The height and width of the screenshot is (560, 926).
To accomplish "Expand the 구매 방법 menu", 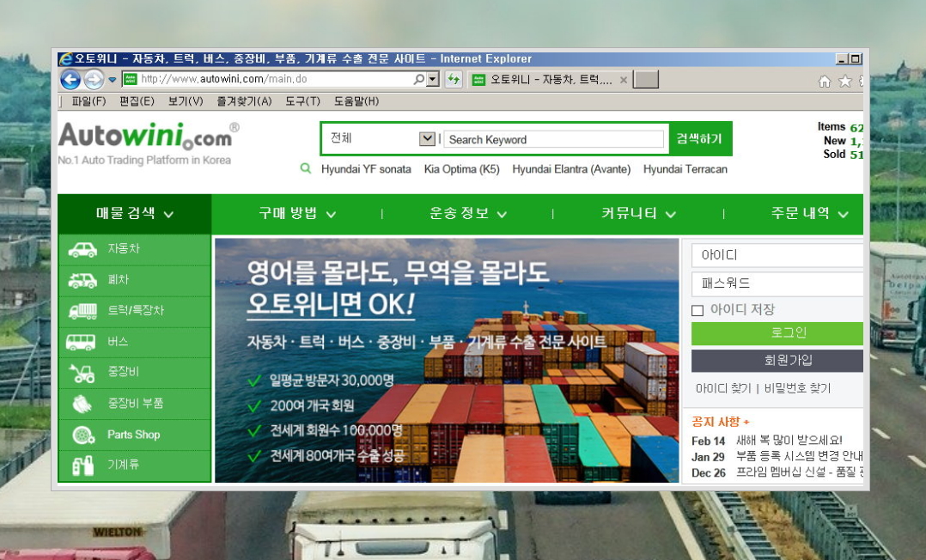I will pos(297,213).
